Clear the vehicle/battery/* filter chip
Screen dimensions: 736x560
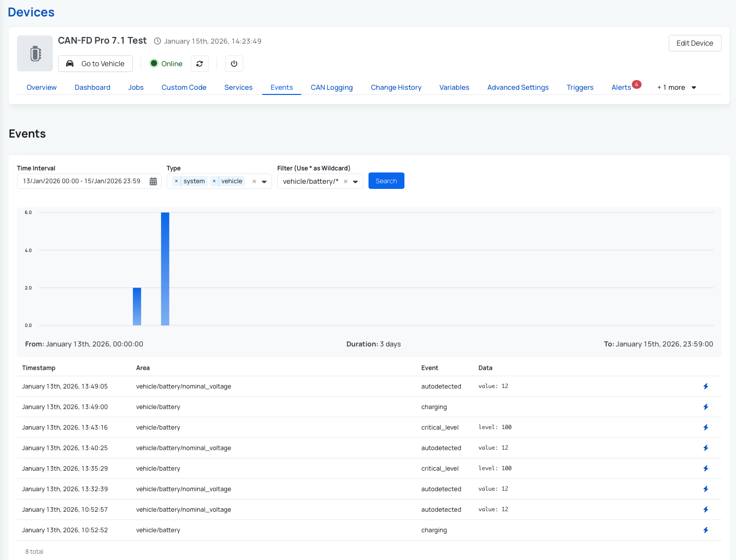(346, 181)
